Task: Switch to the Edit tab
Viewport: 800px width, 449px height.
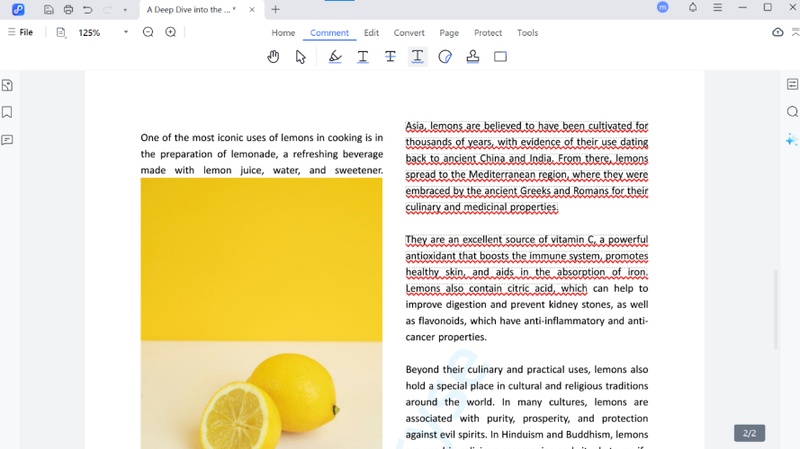Action: (x=371, y=33)
